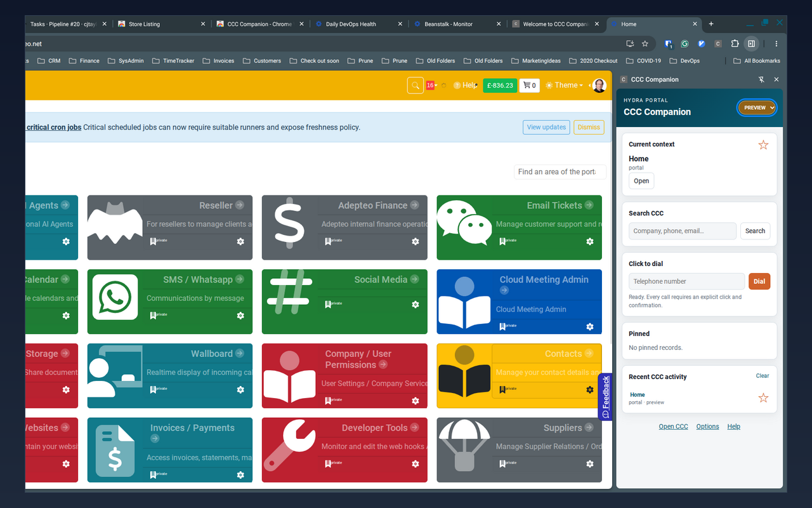Toggle private bookmark flag on Suppliers tile
812x508 pixels.
coord(502,464)
